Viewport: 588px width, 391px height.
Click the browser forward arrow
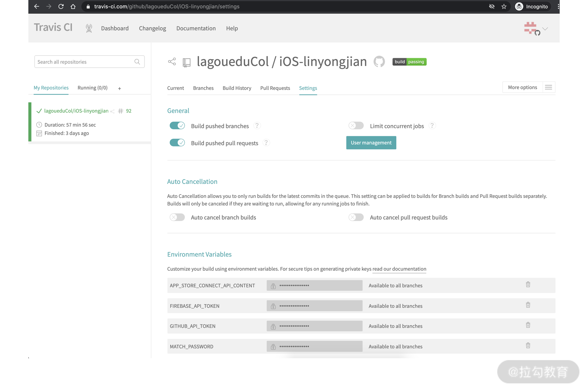coord(49,6)
